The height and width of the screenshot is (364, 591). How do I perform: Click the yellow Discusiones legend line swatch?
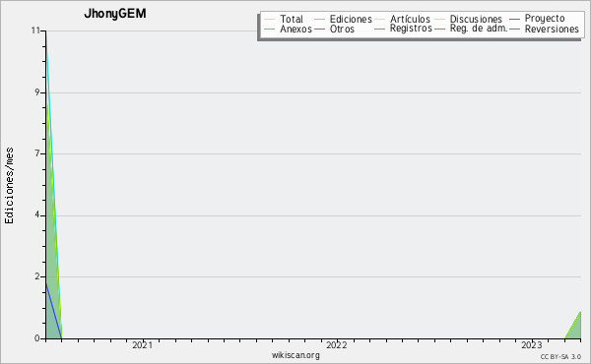pyautogui.click(x=440, y=20)
